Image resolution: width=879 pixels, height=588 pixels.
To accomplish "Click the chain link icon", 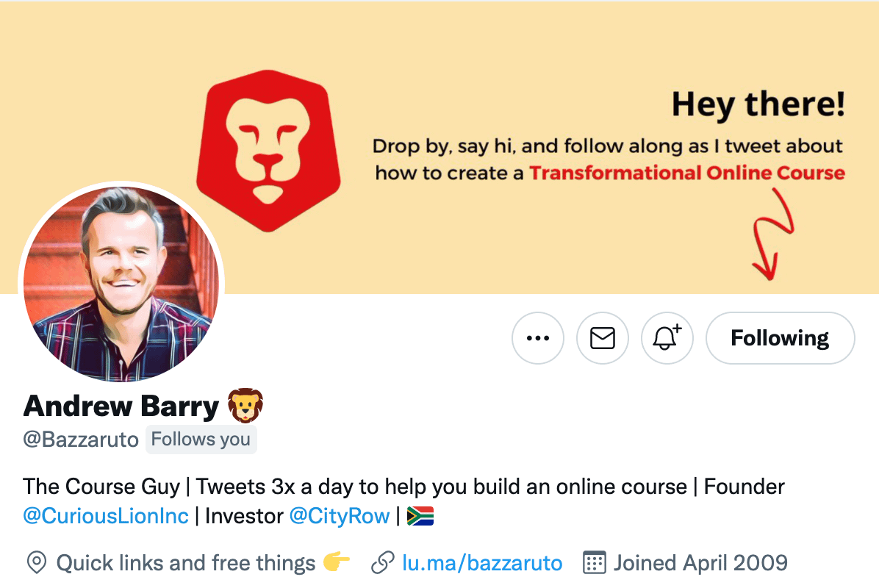I will pyautogui.click(x=383, y=564).
